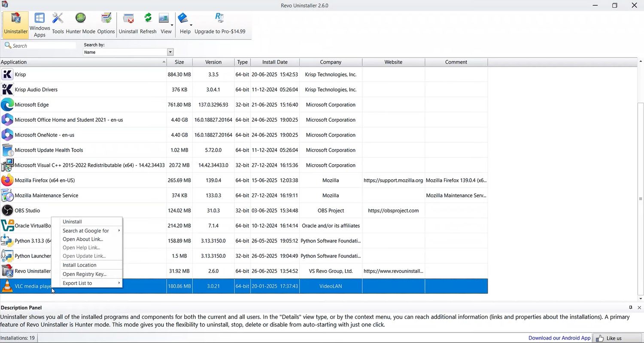Click the OBS Project company cell
This screenshot has width=644, height=343.
331,210
